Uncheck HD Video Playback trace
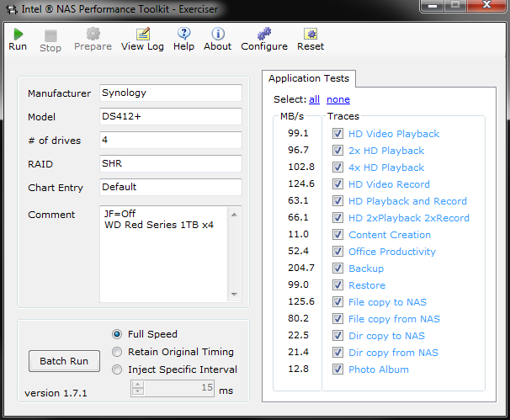This screenshot has width=510, height=420. 337,134
